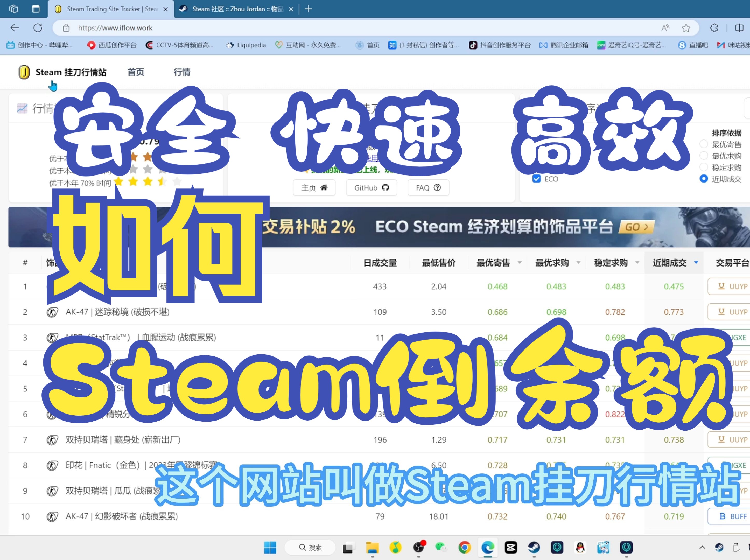Click UUYP platform button in row 1

pyautogui.click(x=729, y=286)
